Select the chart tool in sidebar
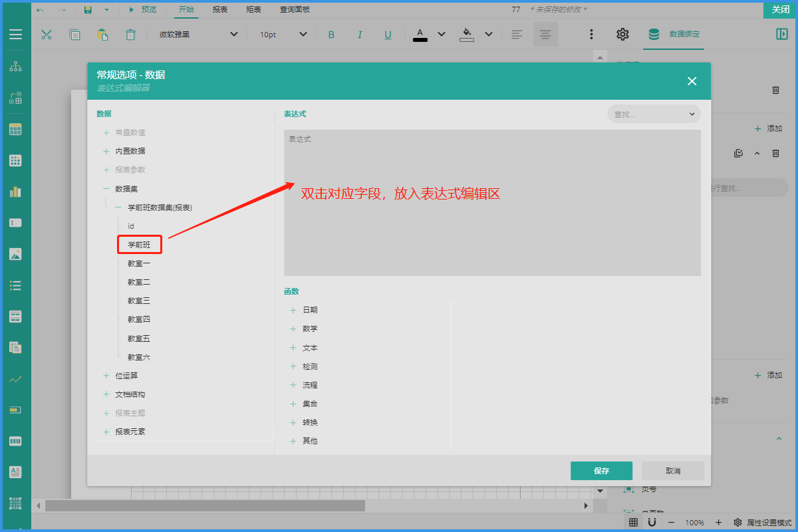 (x=15, y=192)
